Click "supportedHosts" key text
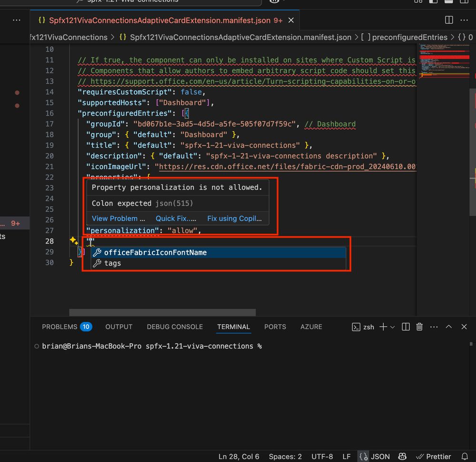The width and height of the screenshot is (476, 462). click(x=112, y=103)
